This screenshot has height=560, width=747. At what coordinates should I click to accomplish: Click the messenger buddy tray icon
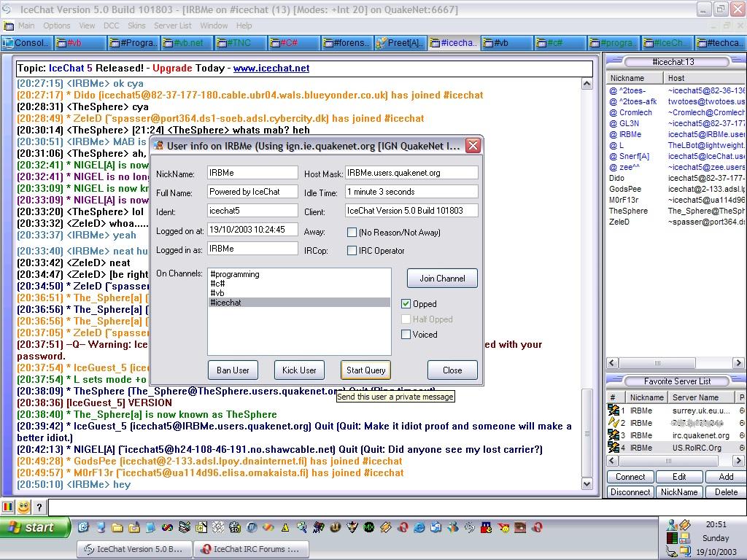(x=672, y=525)
